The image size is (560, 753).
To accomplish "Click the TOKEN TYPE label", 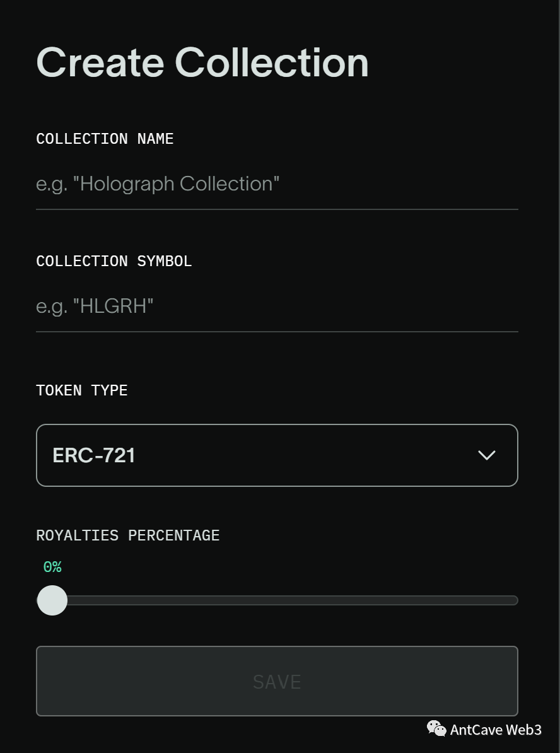I will (x=82, y=390).
